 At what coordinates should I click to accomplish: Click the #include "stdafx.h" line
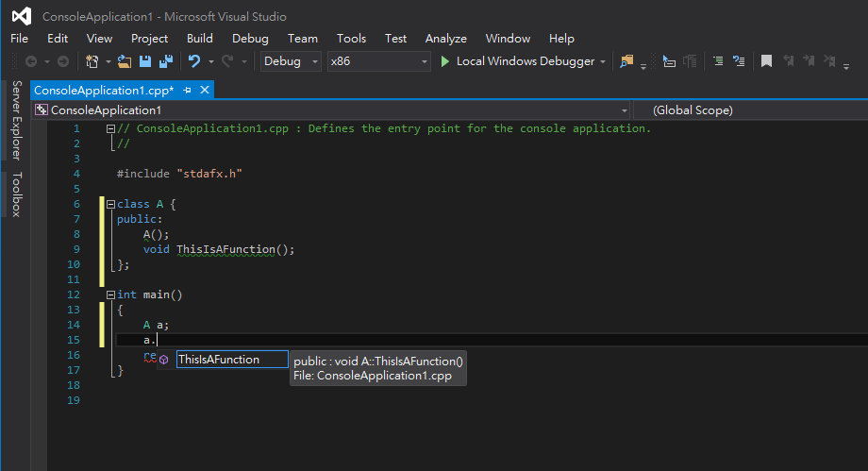[x=179, y=174]
